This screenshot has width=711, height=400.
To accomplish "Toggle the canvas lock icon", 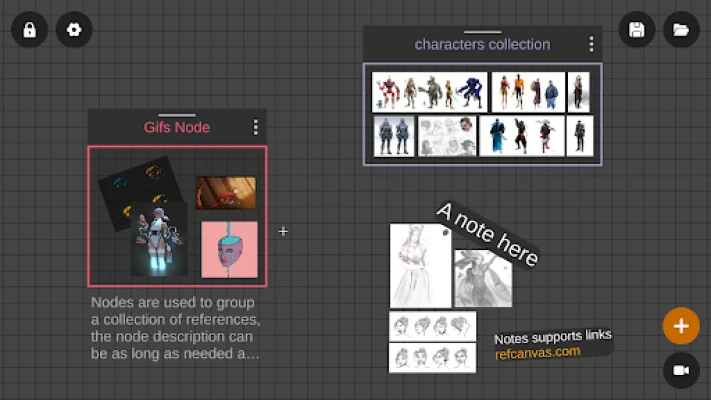I will 29,30.
